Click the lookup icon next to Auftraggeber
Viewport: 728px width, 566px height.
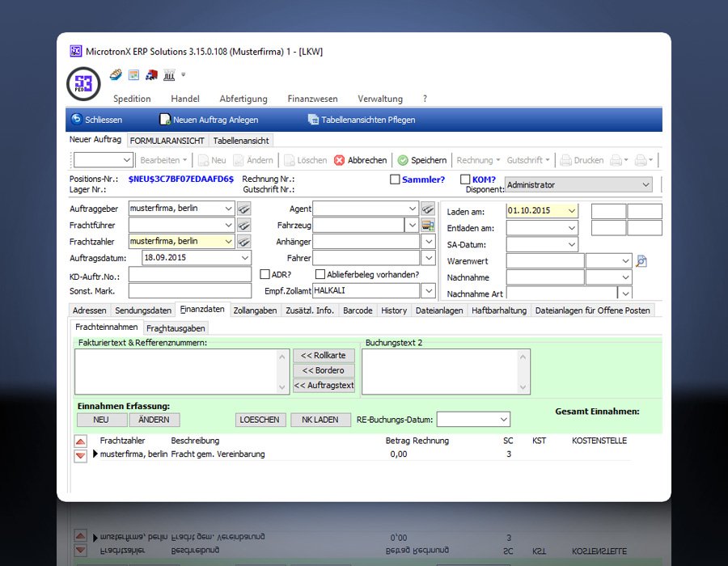(x=243, y=209)
